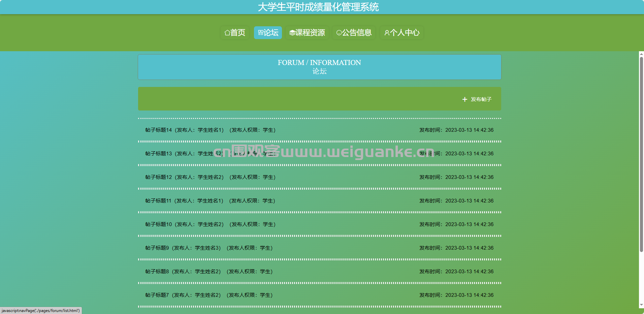The image size is (644, 314).
Task: Click the vertical scrollbar thumb
Action: click(641, 154)
